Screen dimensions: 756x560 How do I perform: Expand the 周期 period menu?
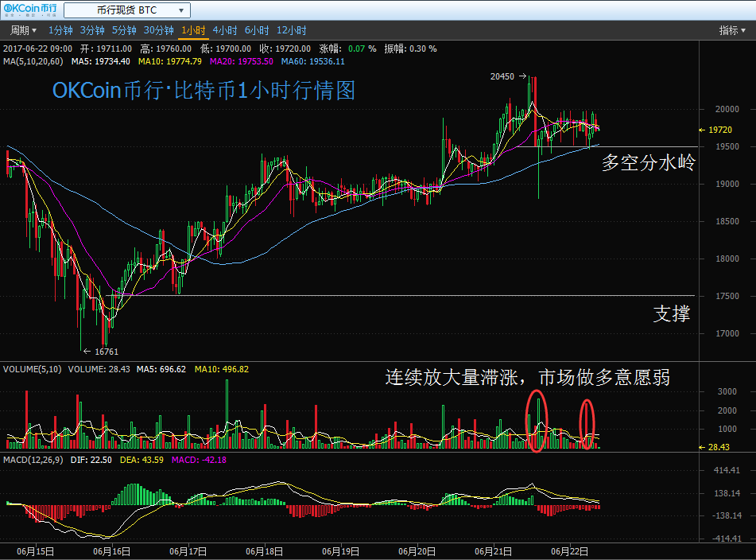[x=23, y=30]
